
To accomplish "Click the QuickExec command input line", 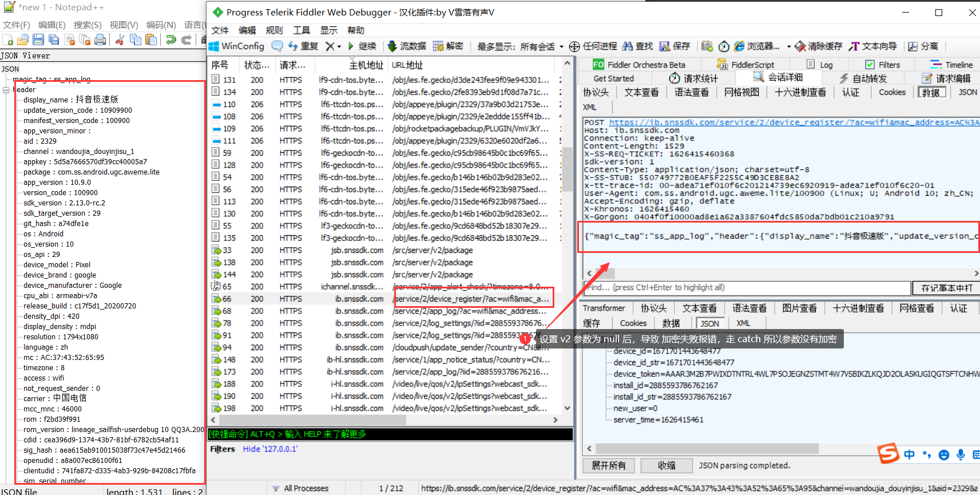I will click(x=390, y=434).
